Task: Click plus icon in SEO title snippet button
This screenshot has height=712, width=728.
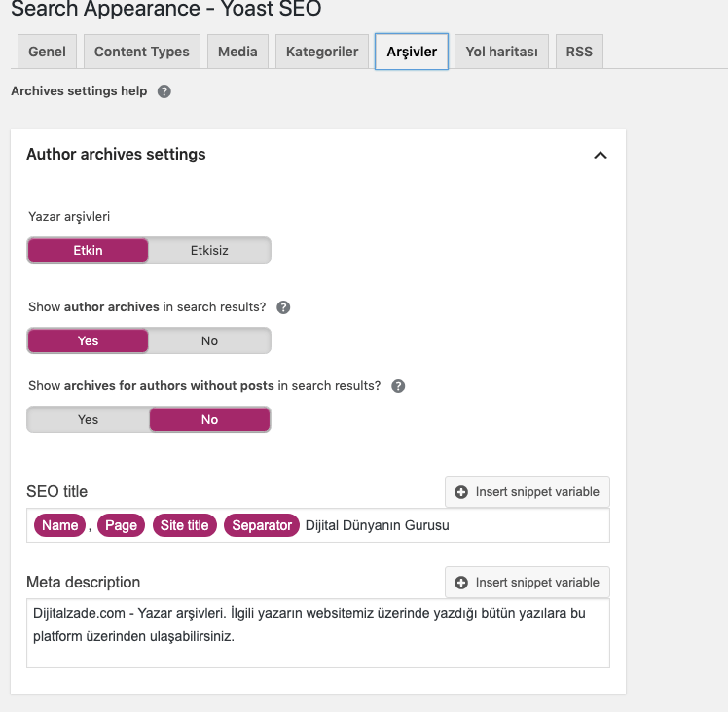Action: 461,492
